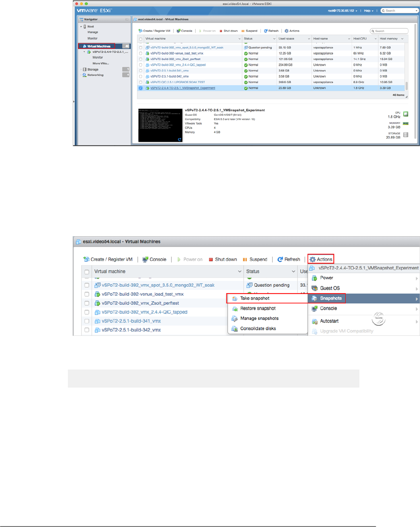The width and height of the screenshot is (420, 527).
Task: Open the Host memory column dropdown arrow
Action: (402, 39)
